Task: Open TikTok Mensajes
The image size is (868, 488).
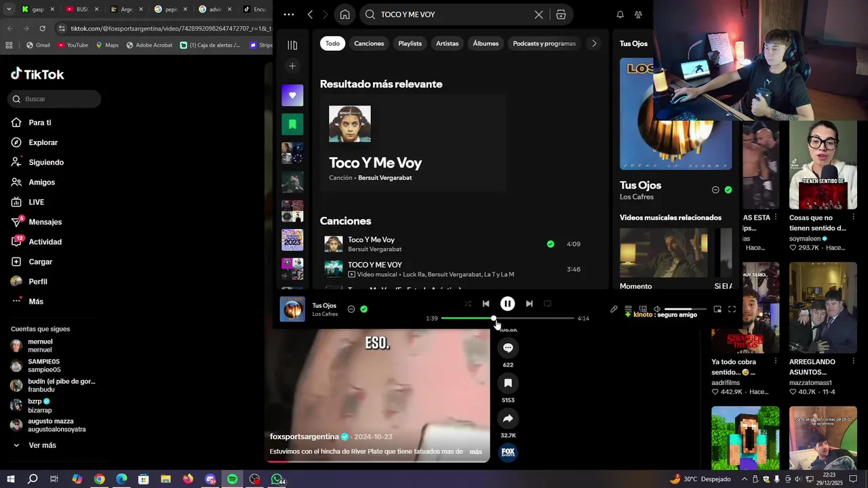Action: point(45,222)
